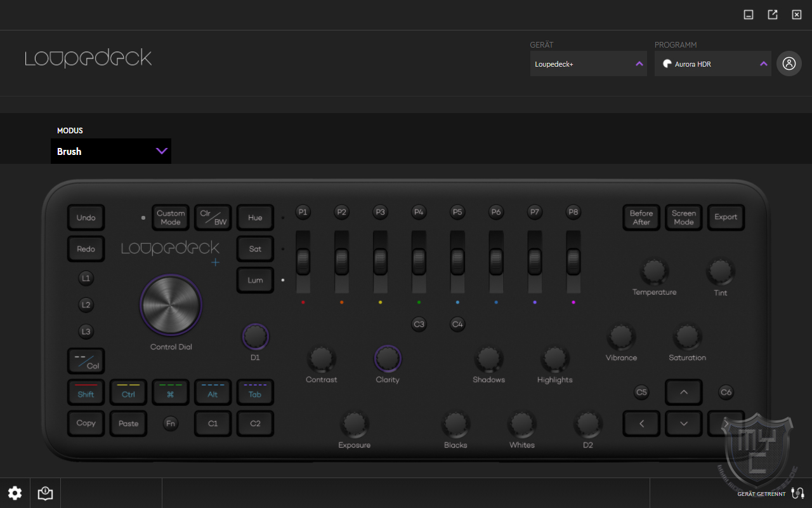Click the round C5 button
The image size is (812, 508).
[x=641, y=392]
